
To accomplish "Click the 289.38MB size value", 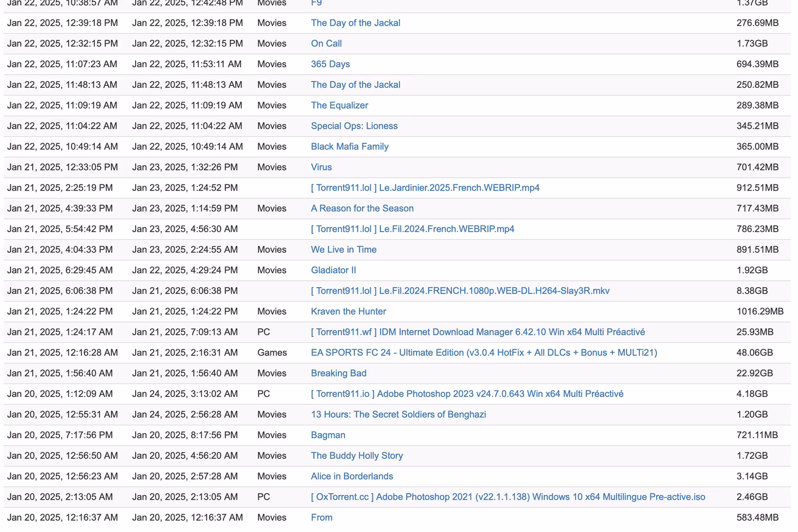I will [x=757, y=105].
